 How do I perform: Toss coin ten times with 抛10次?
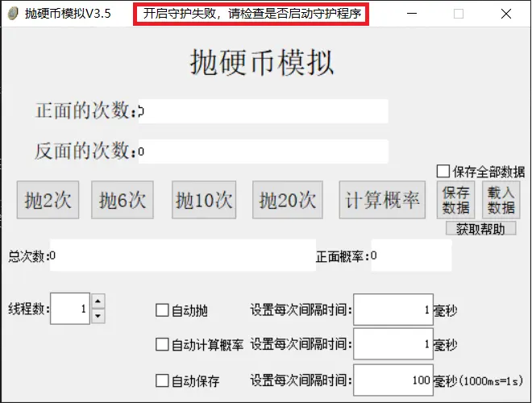click(x=204, y=201)
